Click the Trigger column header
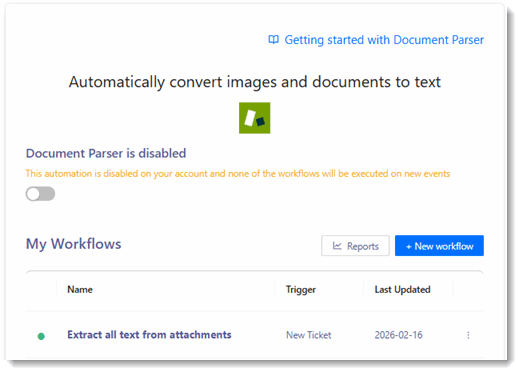 pos(301,290)
